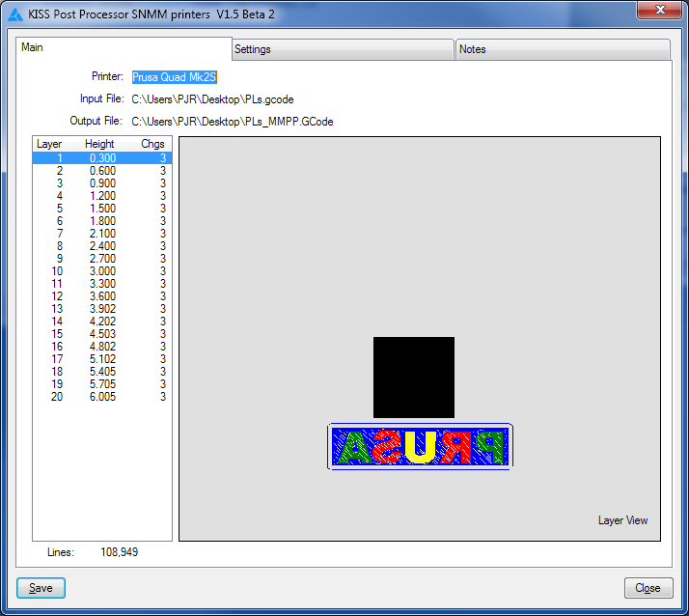Select layer 7 at height 2.100
This screenshot has height=616, width=689.
pos(102,233)
